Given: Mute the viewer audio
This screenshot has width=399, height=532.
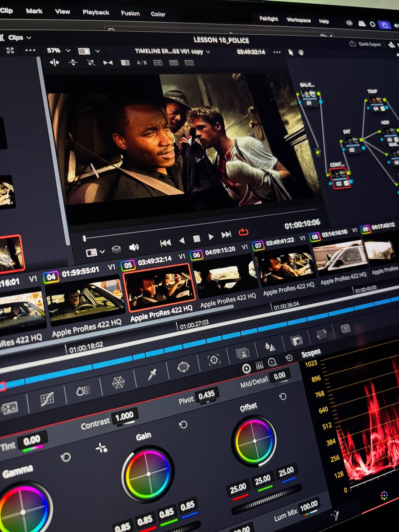Looking at the screenshot, I should (134, 247).
